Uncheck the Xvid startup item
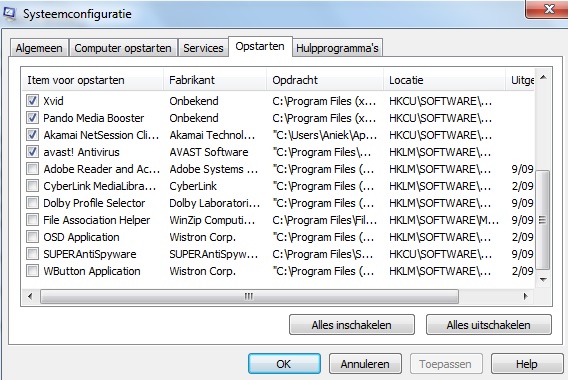Viewport: 568px width, 380px height. pyautogui.click(x=32, y=101)
